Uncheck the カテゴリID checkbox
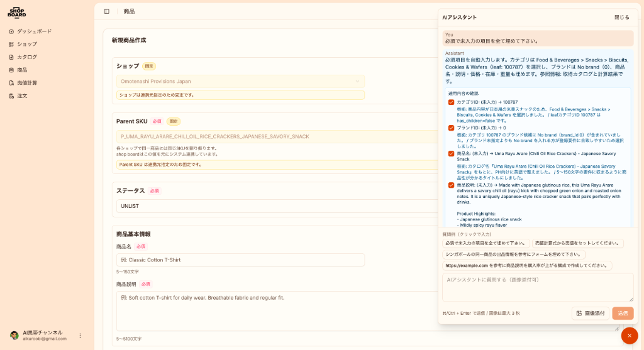This screenshot has height=350, width=644. (x=451, y=102)
